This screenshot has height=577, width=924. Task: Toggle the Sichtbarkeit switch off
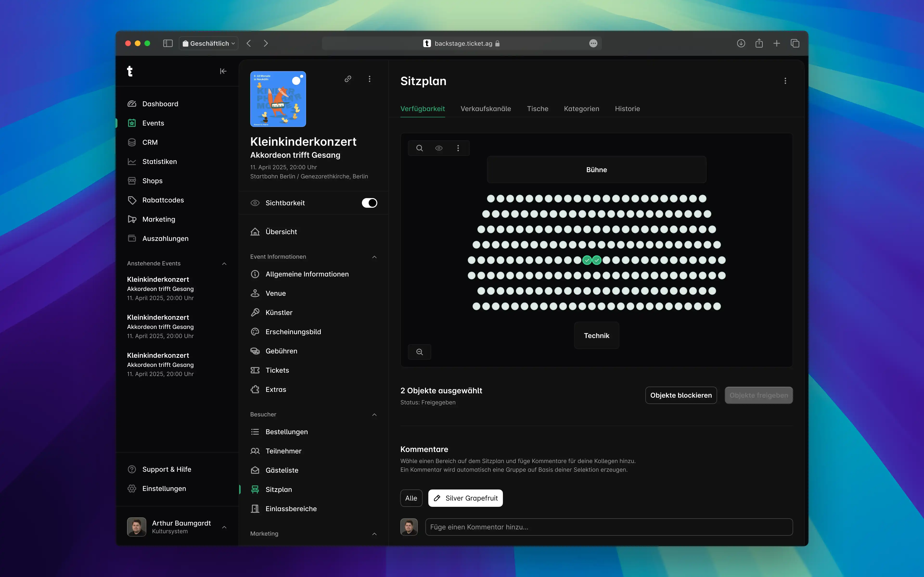click(x=369, y=203)
